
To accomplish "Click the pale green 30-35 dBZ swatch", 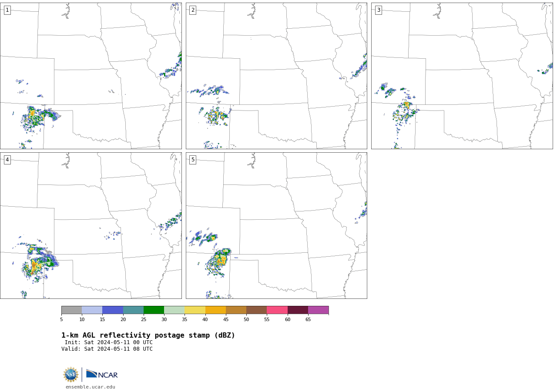I will (174, 310).
